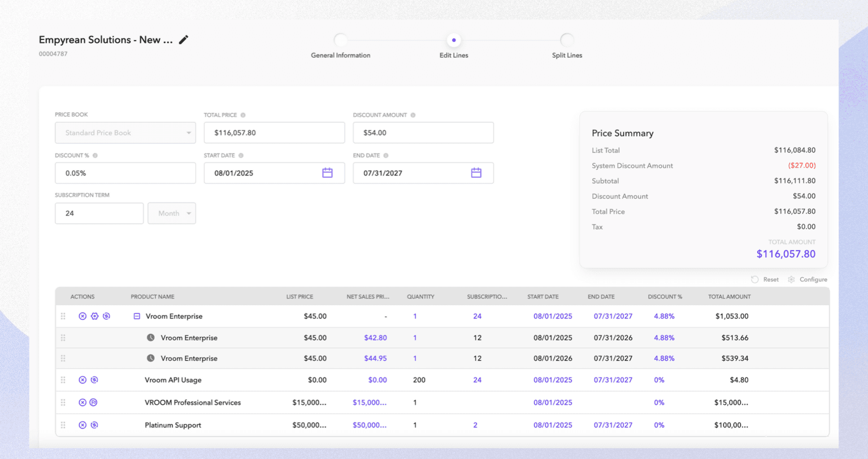This screenshot has height=459, width=868.
Task: Open the End Date calendar picker
Action: tap(476, 173)
